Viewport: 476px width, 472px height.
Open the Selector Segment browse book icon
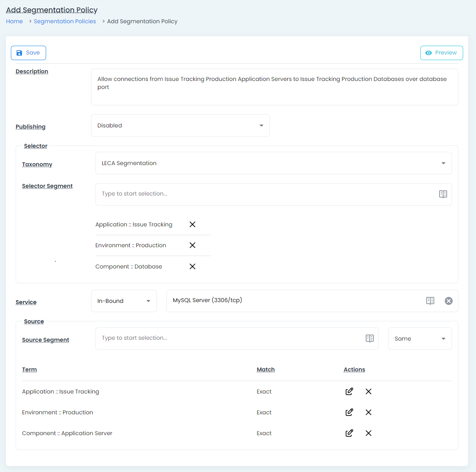coord(443,194)
